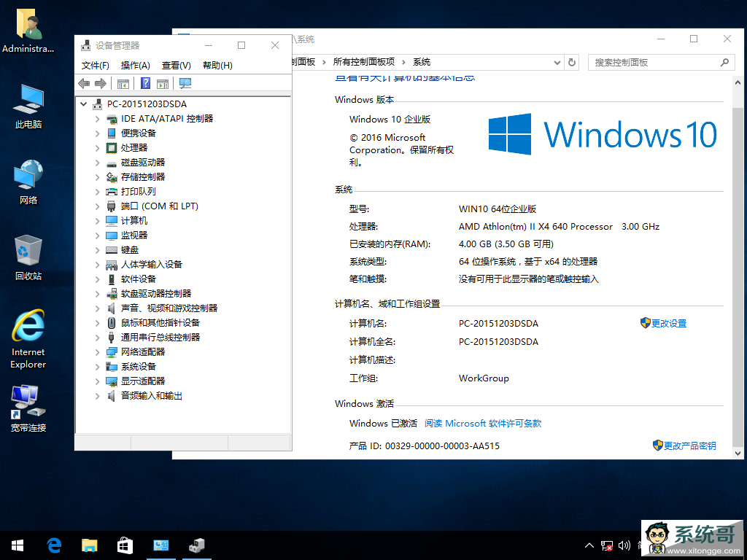The image size is (747, 560).
Task: Open the 操作(A) menu
Action: coord(135,65)
